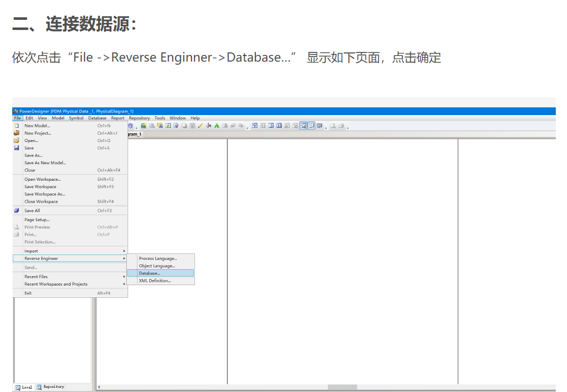The width and height of the screenshot is (567, 392).
Task: Click the single blue page toolbar icon
Action: (271, 125)
